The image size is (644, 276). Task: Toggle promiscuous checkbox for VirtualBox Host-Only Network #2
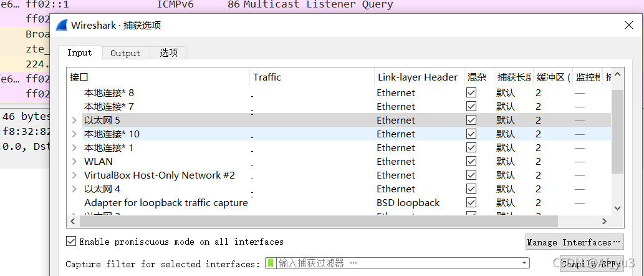click(x=471, y=175)
